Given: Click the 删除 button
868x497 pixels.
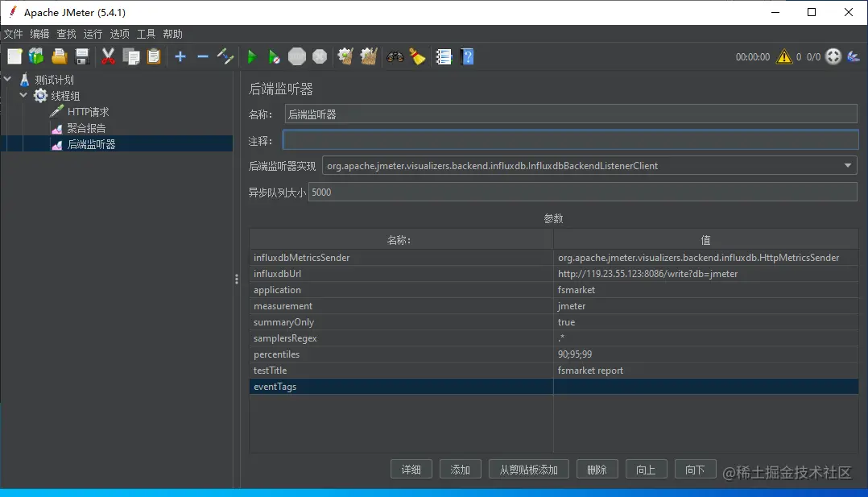Looking at the screenshot, I should pyautogui.click(x=597, y=470).
